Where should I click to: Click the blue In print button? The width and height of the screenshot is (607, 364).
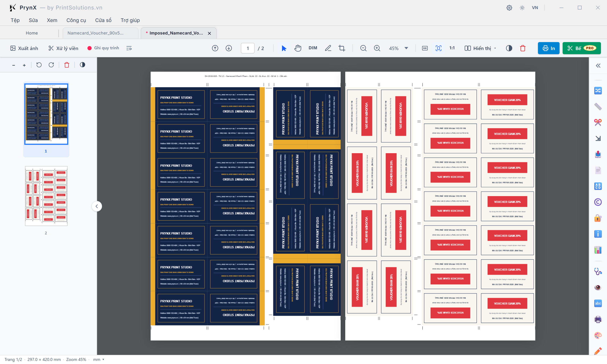(x=549, y=48)
